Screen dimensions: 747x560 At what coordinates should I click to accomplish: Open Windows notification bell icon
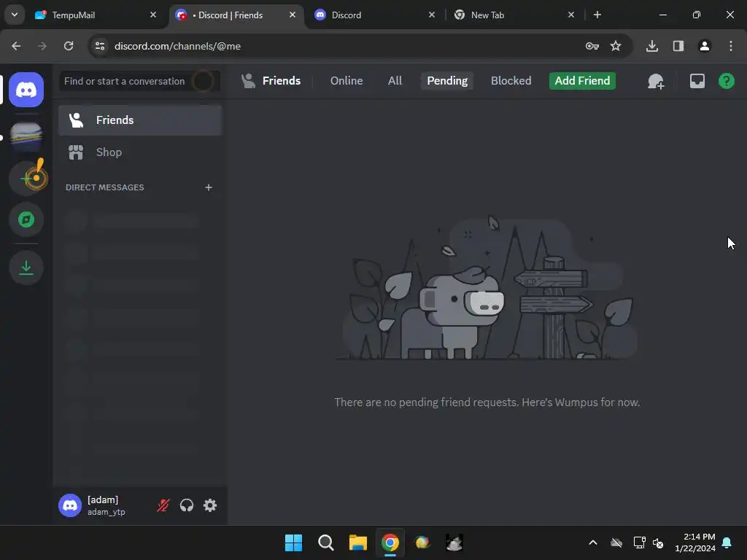(x=727, y=542)
